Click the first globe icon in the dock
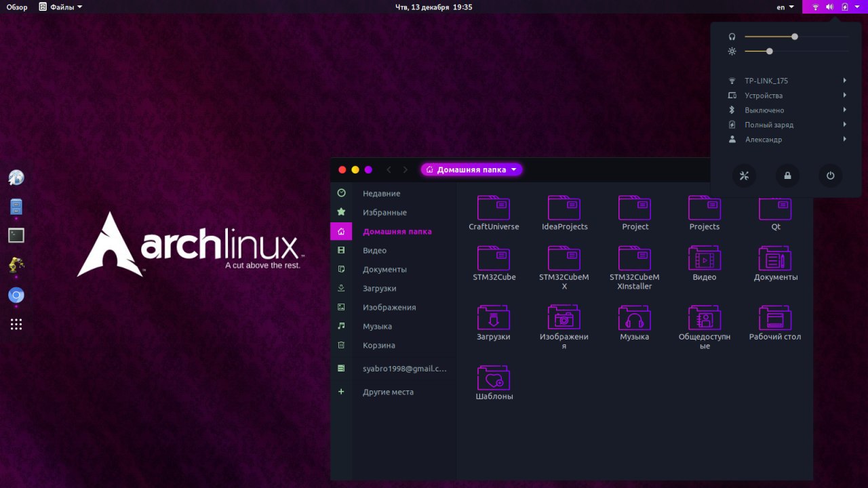The height and width of the screenshot is (488, 868). 16,178
